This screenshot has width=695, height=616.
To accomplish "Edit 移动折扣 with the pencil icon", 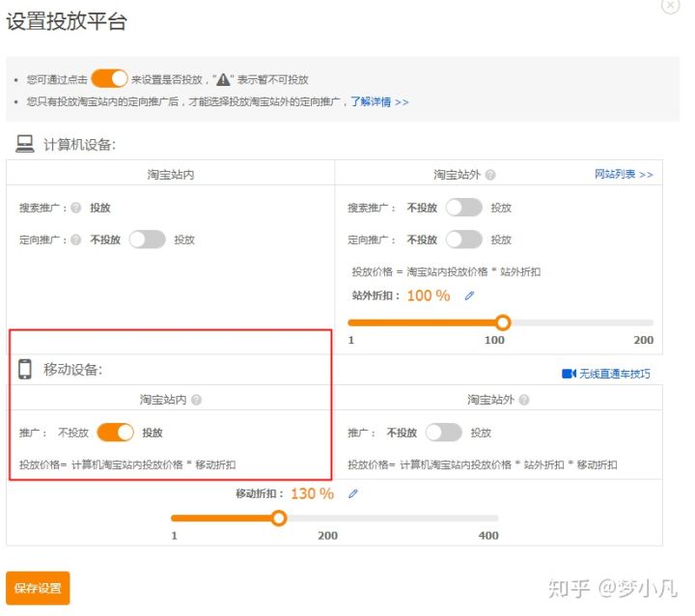I will pos(353,494).
